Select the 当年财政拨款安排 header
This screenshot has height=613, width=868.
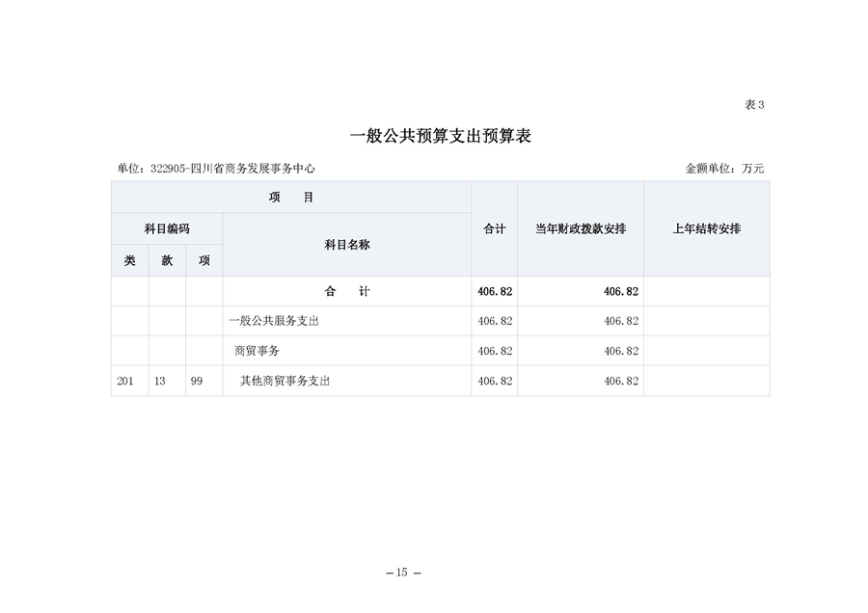pos(579,228)
